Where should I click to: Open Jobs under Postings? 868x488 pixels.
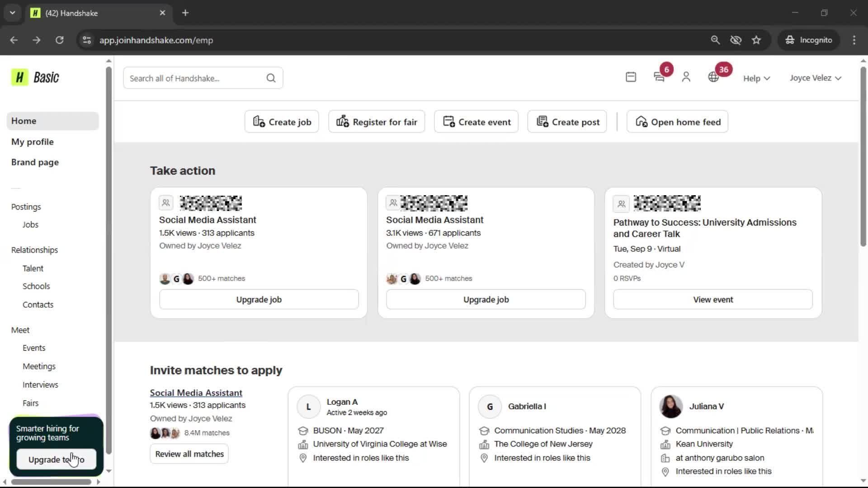pos(30,225)
